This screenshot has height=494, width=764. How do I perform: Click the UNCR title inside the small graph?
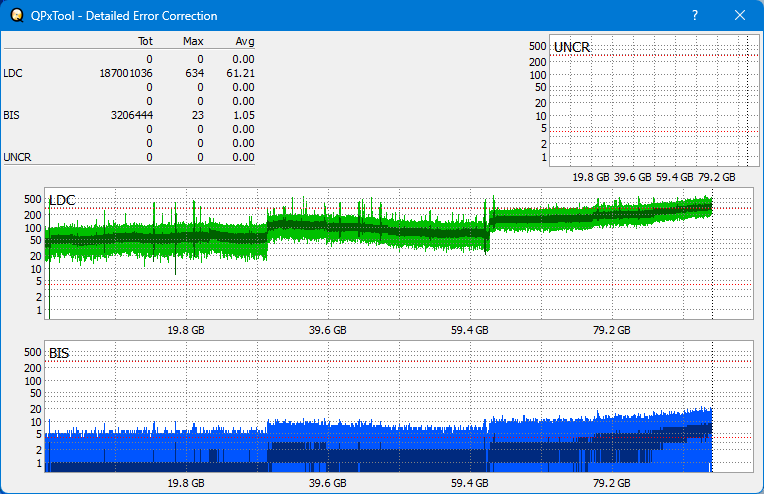tap(571, 47)
